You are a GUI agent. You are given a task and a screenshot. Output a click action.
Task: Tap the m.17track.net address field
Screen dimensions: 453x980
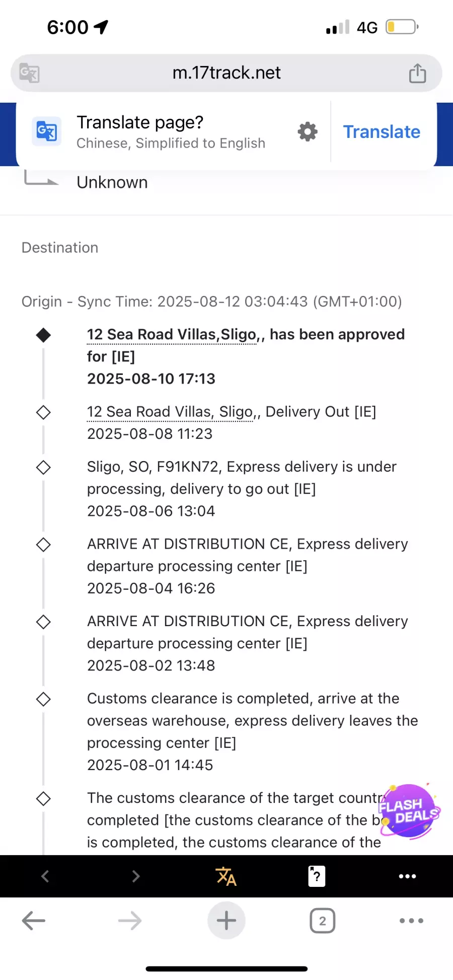pos(226,73)
